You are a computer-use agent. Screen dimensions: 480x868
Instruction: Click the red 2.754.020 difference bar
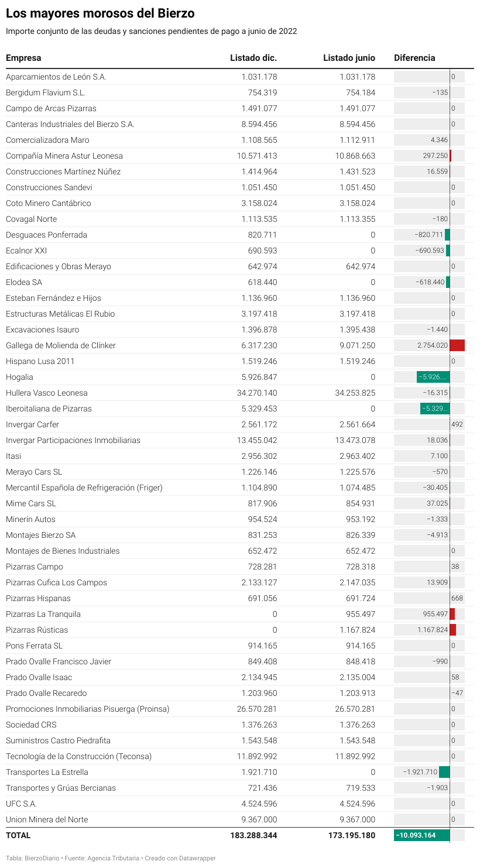point(457,345)
